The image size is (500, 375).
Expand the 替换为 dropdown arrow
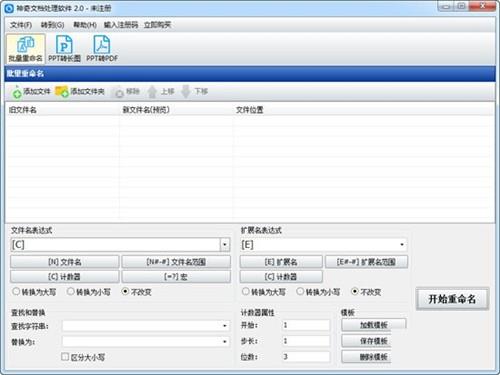pos(225,342)
